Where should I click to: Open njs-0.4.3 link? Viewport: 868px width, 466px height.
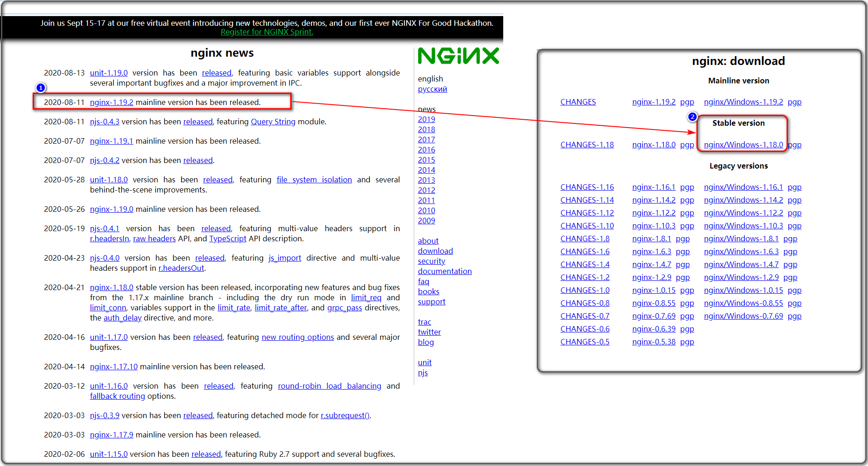pyautogui.click(x=104, y=122)
